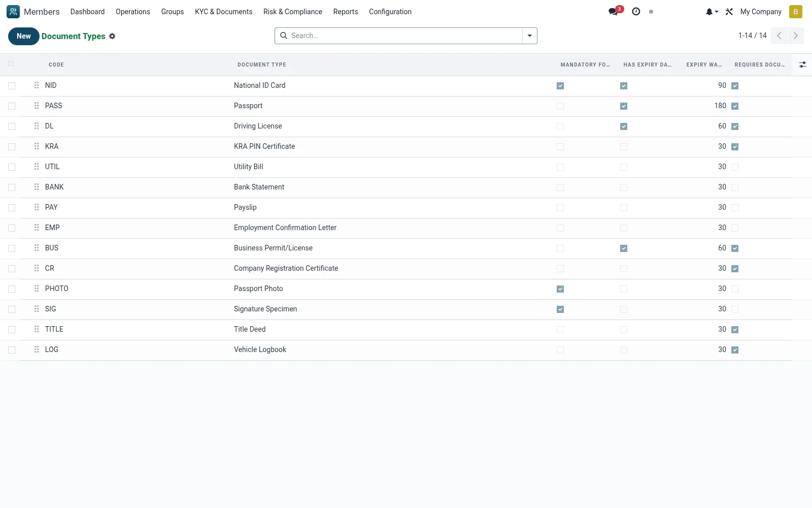Open the Signature Specimen record
The height and width of the screenshot is (508, 812).
click(x=265, y=309)
